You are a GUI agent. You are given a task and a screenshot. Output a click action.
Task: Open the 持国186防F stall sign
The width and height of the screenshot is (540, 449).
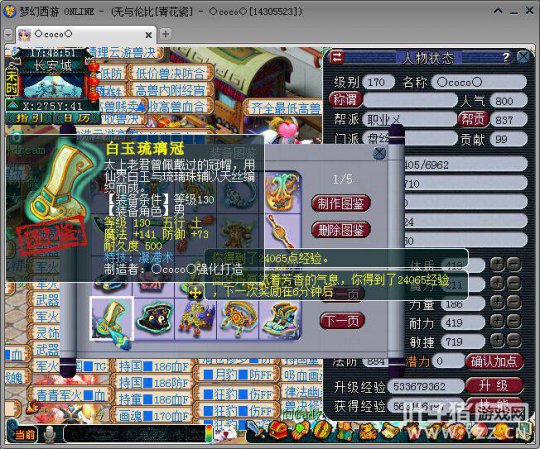pos(153,383)
